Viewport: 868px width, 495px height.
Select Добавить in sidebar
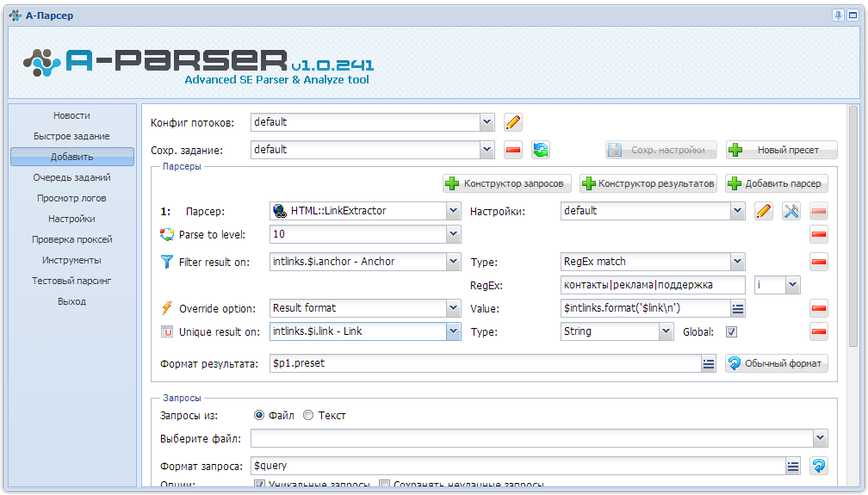coord(72,157)
